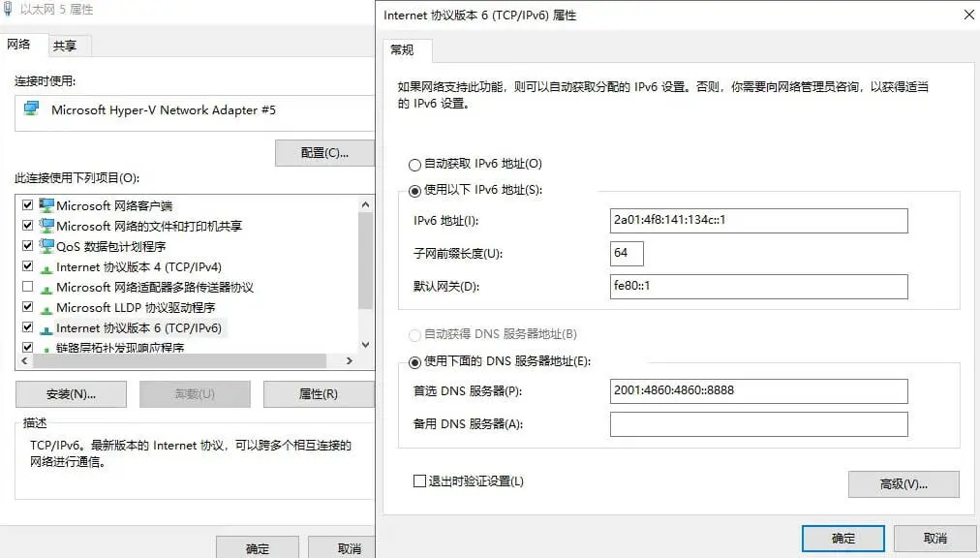
Task: Toggle 退出时验证设置 checkbox
Action: (419, 480)
